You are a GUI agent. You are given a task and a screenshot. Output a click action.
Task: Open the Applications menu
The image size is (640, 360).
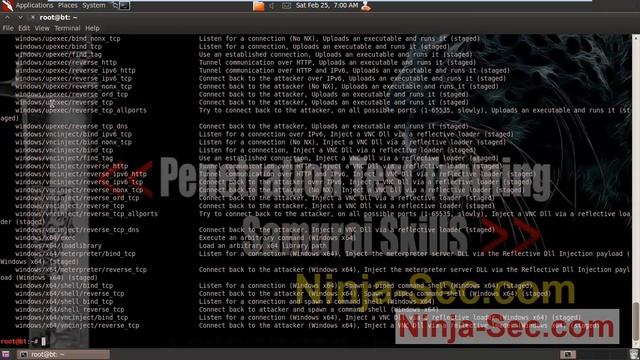34,5
